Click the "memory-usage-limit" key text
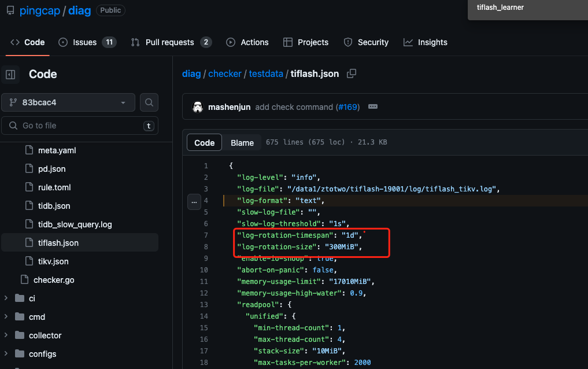Image resolution: width=588 pixels, height=369 pixels. tap(279, 281)
